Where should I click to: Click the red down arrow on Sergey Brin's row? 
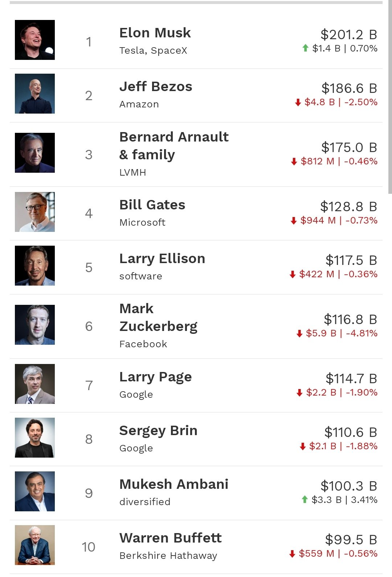click(302, 446)
